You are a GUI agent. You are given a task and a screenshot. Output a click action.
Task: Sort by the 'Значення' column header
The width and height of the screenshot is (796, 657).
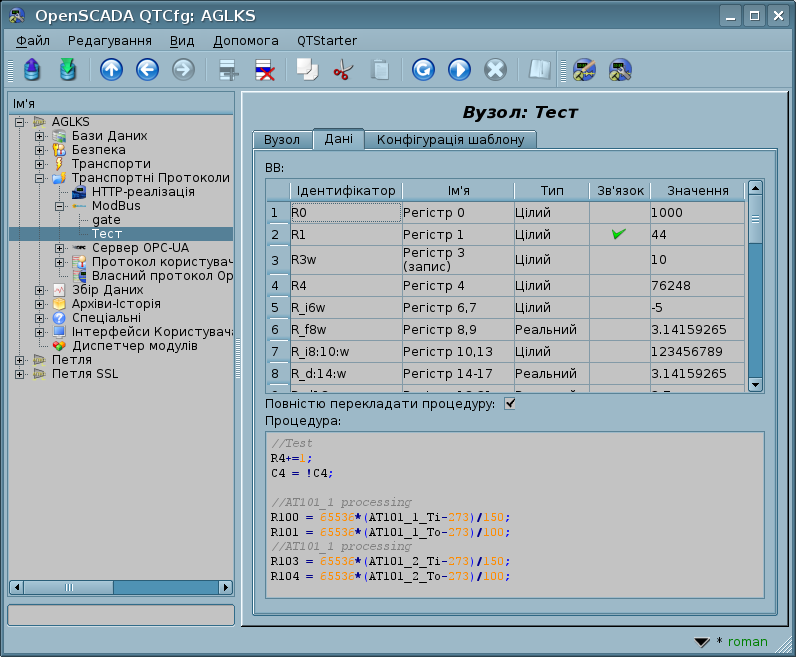click(696, 190)
